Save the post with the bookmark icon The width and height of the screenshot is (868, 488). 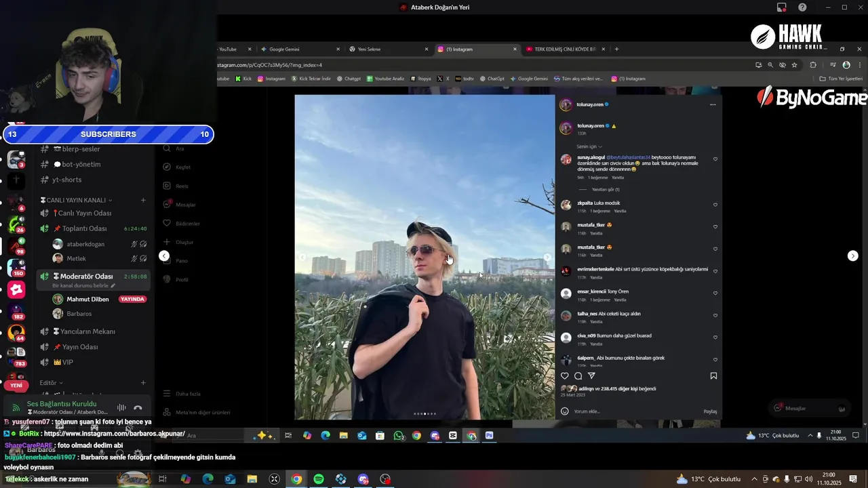pos(713,375)
